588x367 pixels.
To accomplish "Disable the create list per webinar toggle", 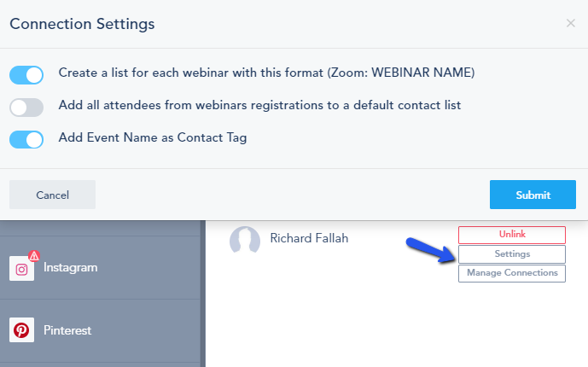I will coord(26,75).
